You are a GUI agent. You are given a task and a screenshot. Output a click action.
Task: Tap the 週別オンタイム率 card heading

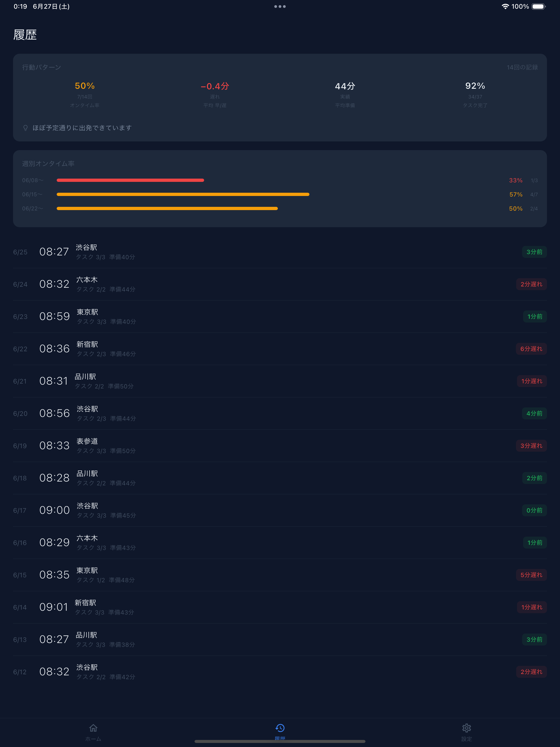coord(48,164)
